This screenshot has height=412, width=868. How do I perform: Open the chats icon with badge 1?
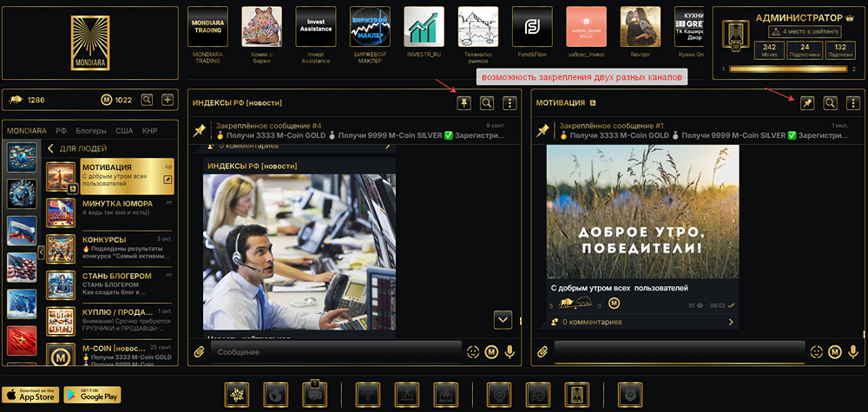tap(315, 395)
